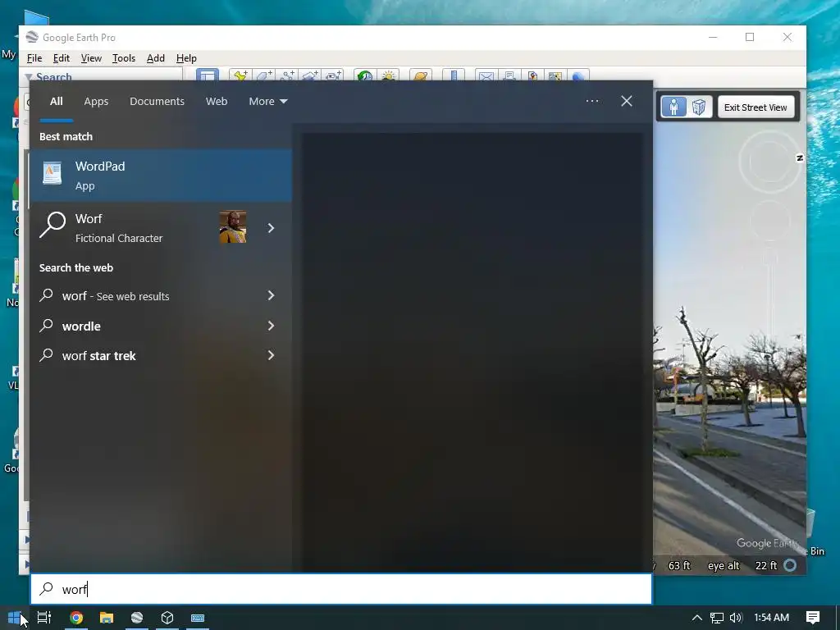Viewport: 840px width, 630px height.
Task: Expand the wordle suggestion arrow
Action: (271, 326)
